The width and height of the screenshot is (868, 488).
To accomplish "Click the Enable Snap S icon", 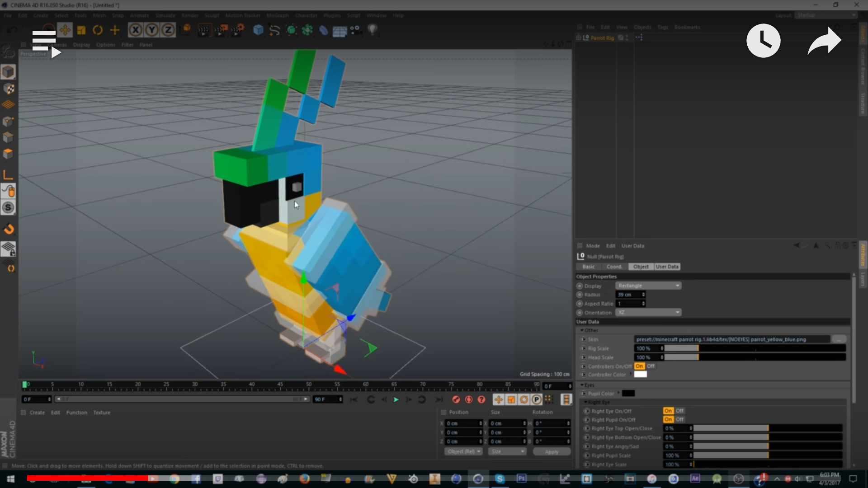I will [8, 208].
